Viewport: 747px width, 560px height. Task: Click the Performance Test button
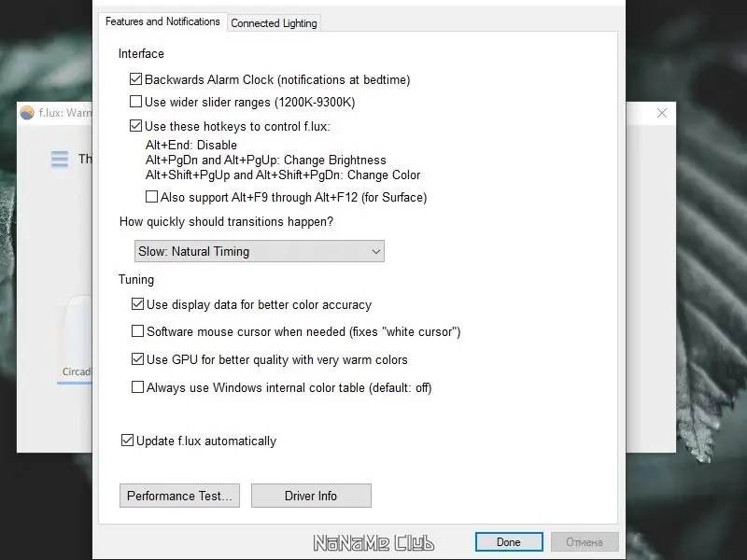[x=179, y=496]
